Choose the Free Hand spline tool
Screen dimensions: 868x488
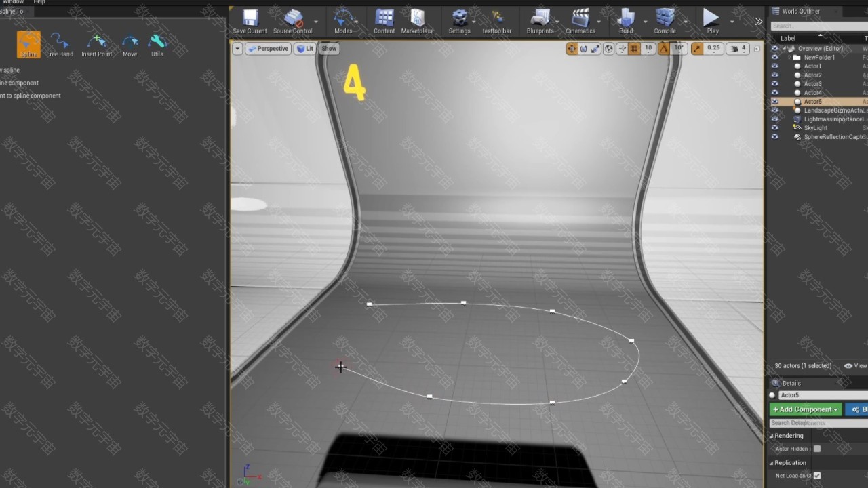tap(60, 44)
